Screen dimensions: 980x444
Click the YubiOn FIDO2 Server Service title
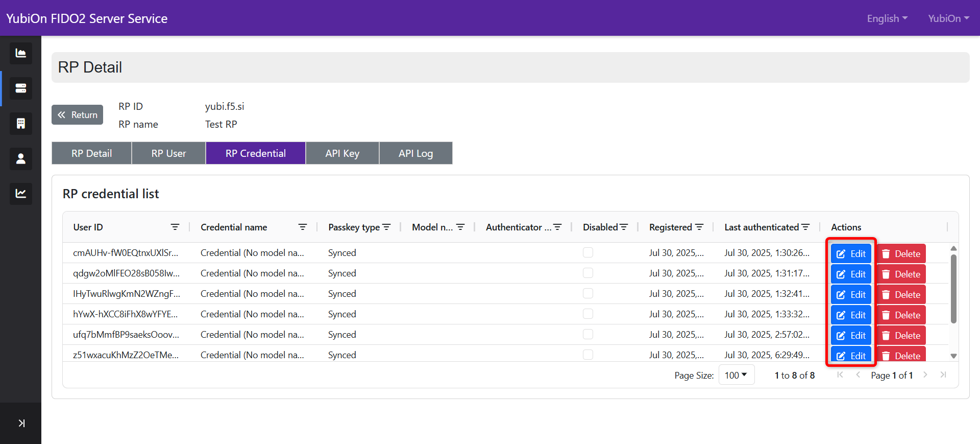[87, 18]
